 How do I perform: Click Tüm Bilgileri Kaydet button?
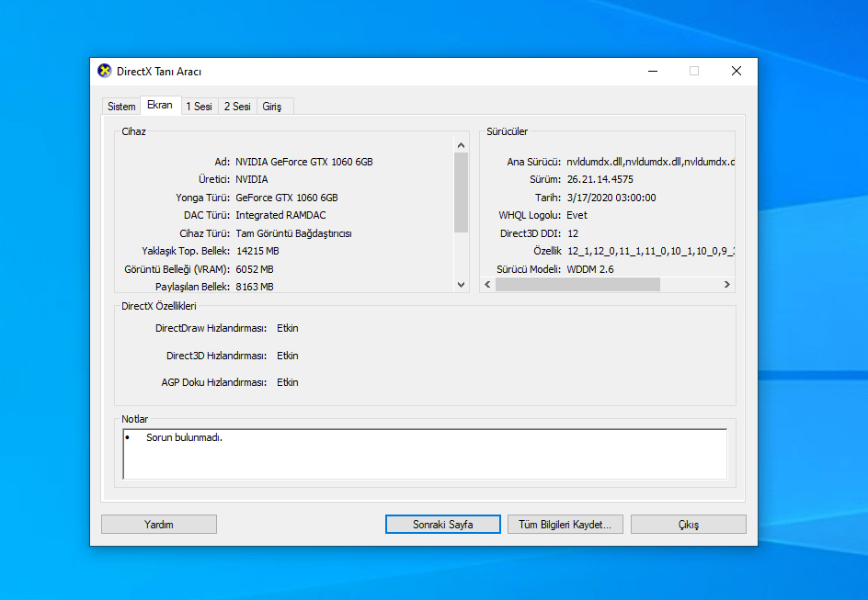565,525
